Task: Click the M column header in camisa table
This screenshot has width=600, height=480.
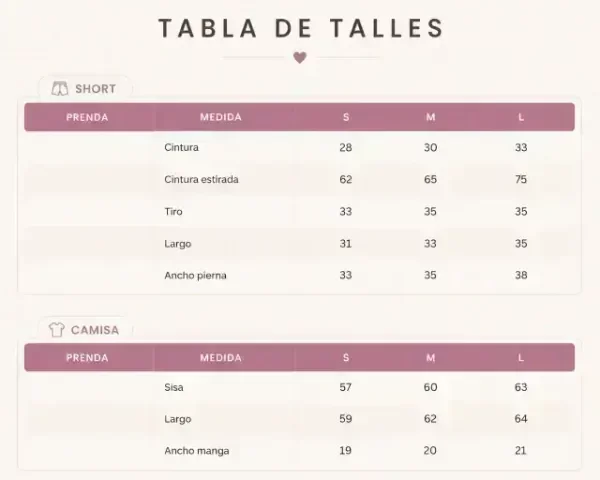Action: (x=430, y=358)
